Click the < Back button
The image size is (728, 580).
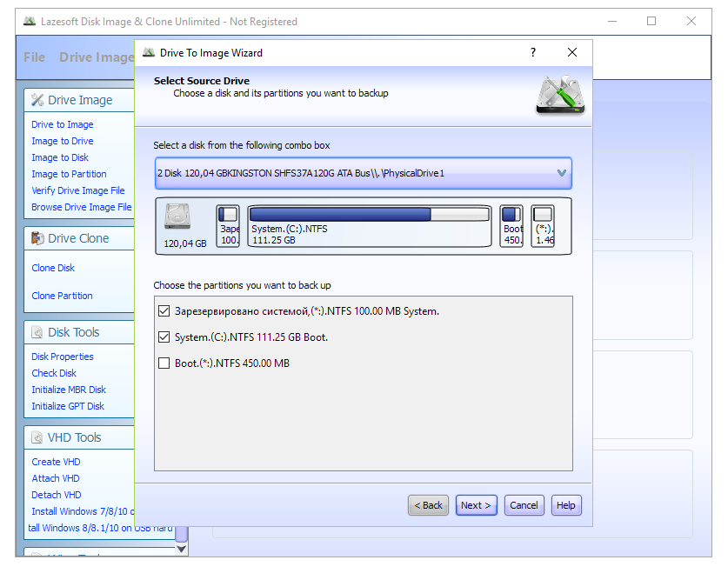pyautogui.click(x=428, y=505)
